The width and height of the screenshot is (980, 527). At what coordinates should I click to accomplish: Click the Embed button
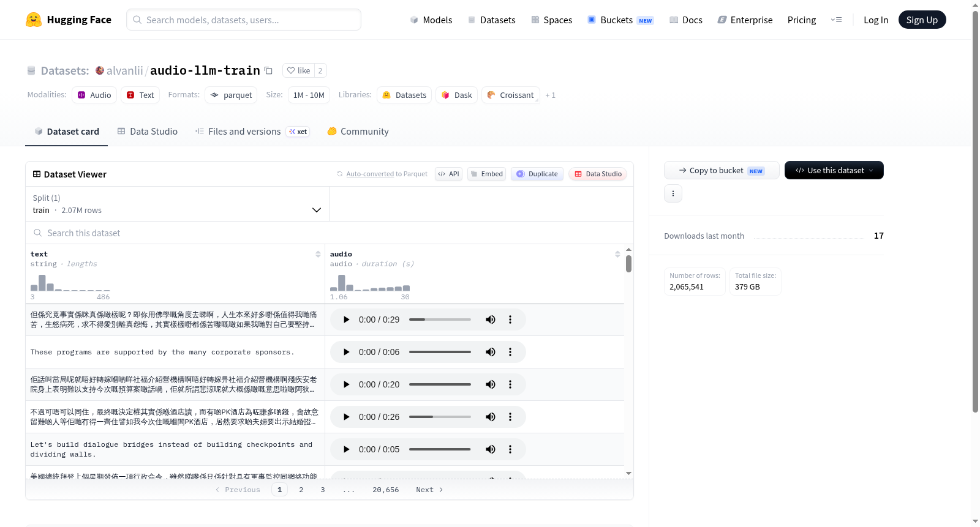tap(486, 174)
